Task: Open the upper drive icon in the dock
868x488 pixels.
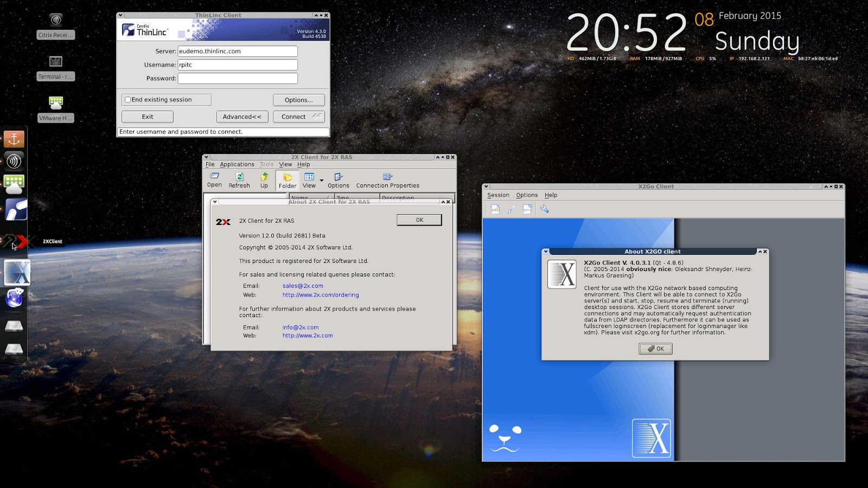Action: pos(14,325)
